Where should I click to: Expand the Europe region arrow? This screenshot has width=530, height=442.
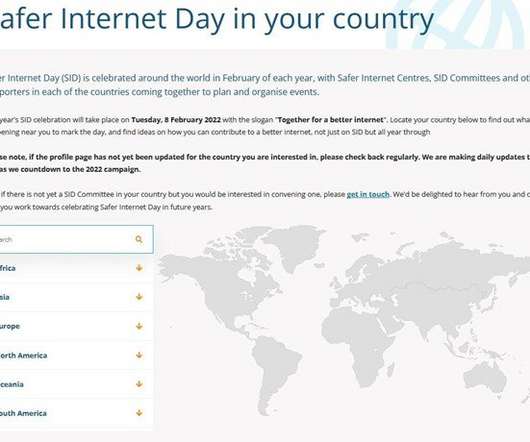coord(139,326)
